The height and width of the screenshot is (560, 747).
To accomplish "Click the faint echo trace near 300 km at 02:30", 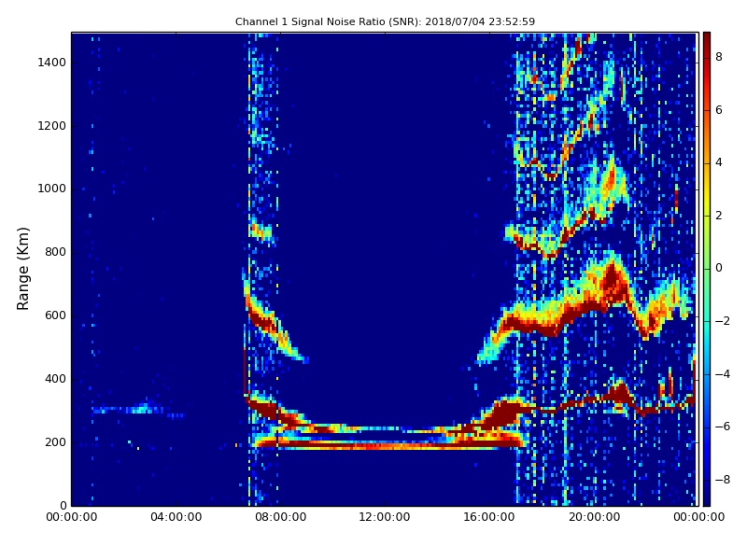I will pos(138,409).
